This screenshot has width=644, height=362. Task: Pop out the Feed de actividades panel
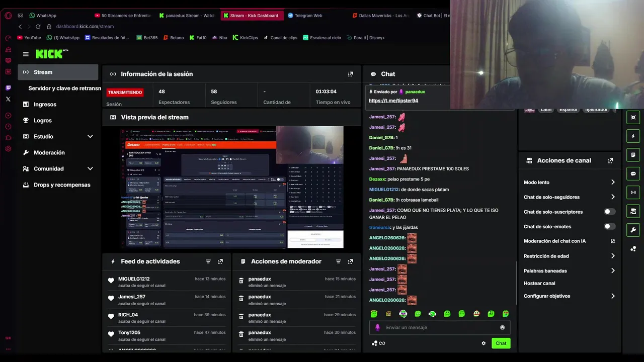(220, 261)
